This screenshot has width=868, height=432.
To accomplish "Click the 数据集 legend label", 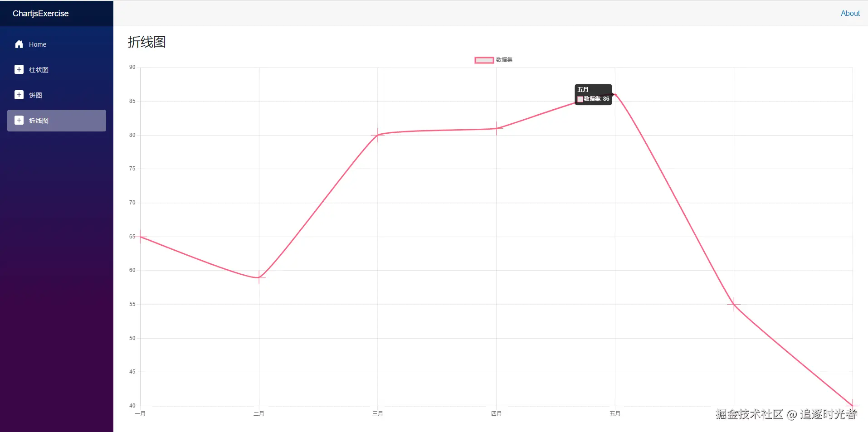I will click(504, 60).
